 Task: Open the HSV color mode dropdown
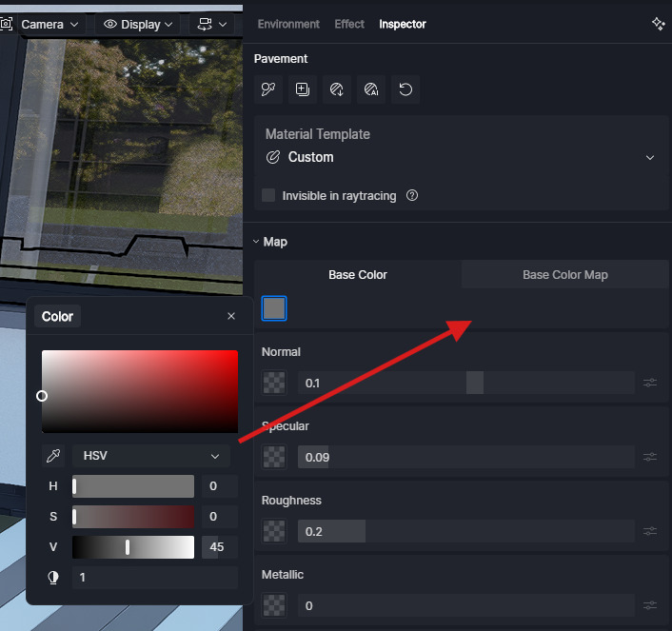[x=150, y=456]
